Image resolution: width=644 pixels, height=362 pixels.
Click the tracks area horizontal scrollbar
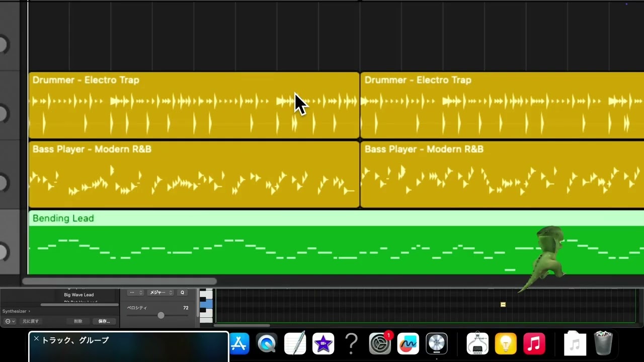tap(119, 282)
